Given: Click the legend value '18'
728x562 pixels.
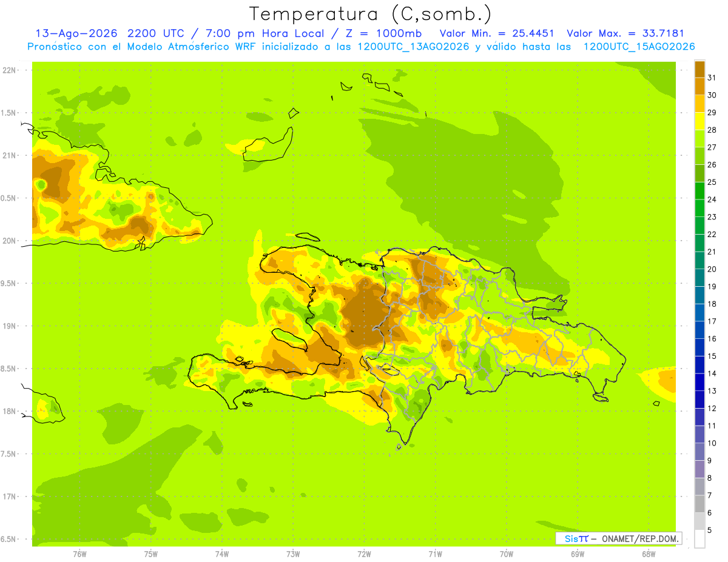Looking at the screenshot, I should [x=712, y=304].
